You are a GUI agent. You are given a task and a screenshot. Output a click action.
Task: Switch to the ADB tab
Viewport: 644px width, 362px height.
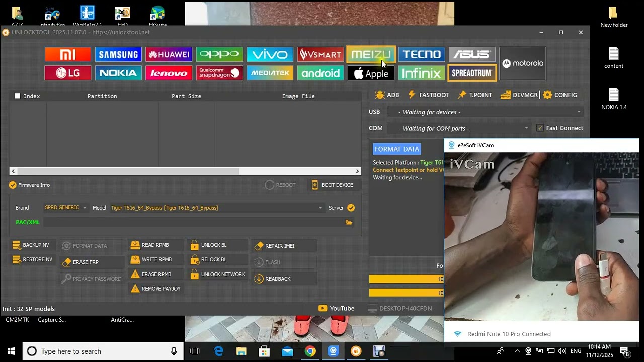coord(387,95)
